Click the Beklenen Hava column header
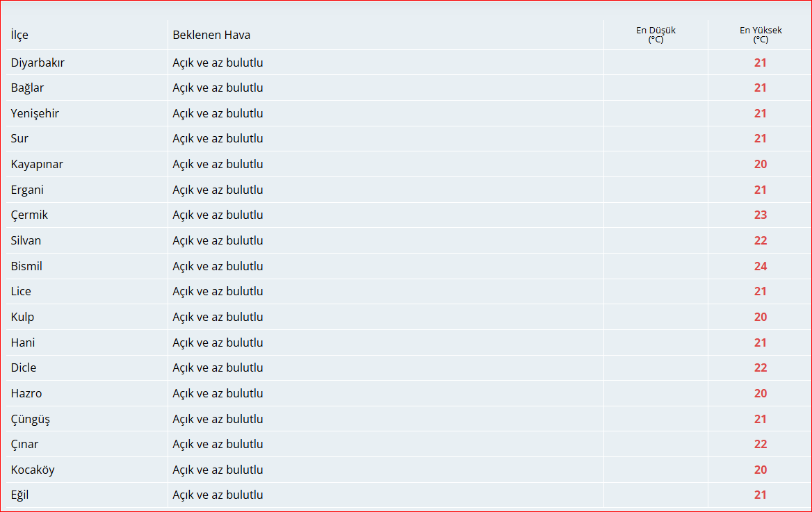 [211, 35]
